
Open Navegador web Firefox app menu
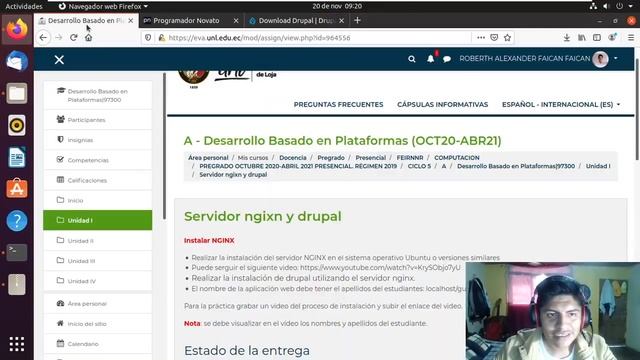pyautogui.click(x=103, y=6)
